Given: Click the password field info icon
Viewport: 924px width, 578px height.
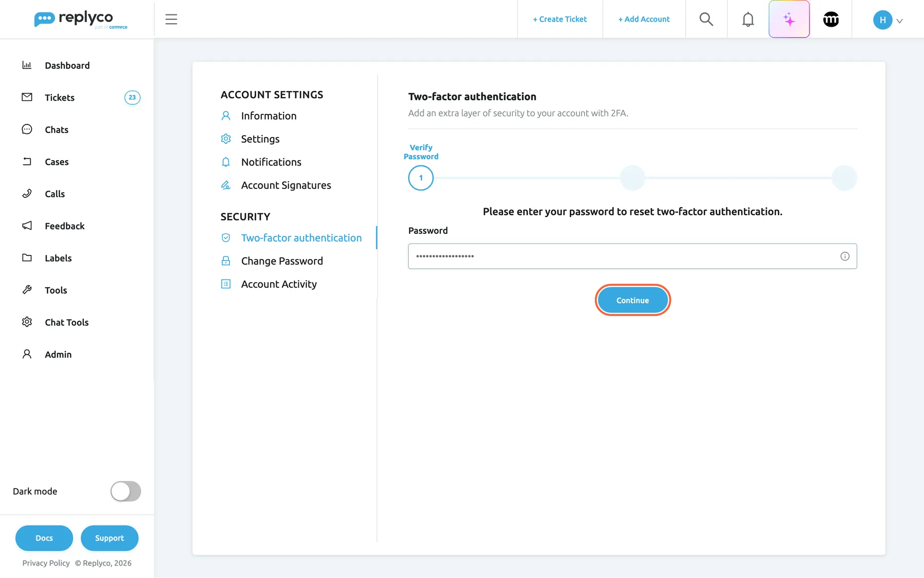Looking at the screenshot, I should 844,256.
